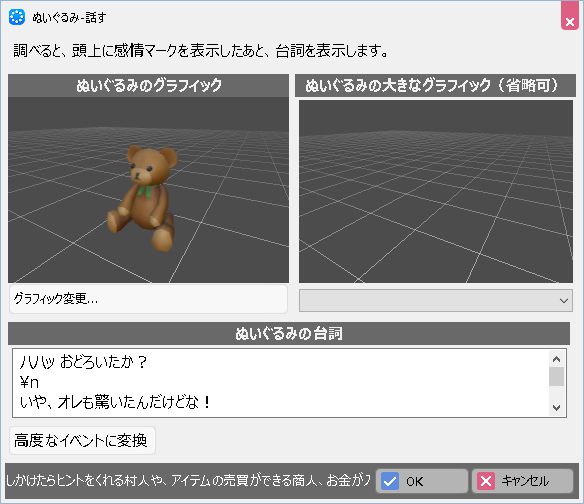
Task: Click the グラフィック変更... button
Action: (148, 299)
